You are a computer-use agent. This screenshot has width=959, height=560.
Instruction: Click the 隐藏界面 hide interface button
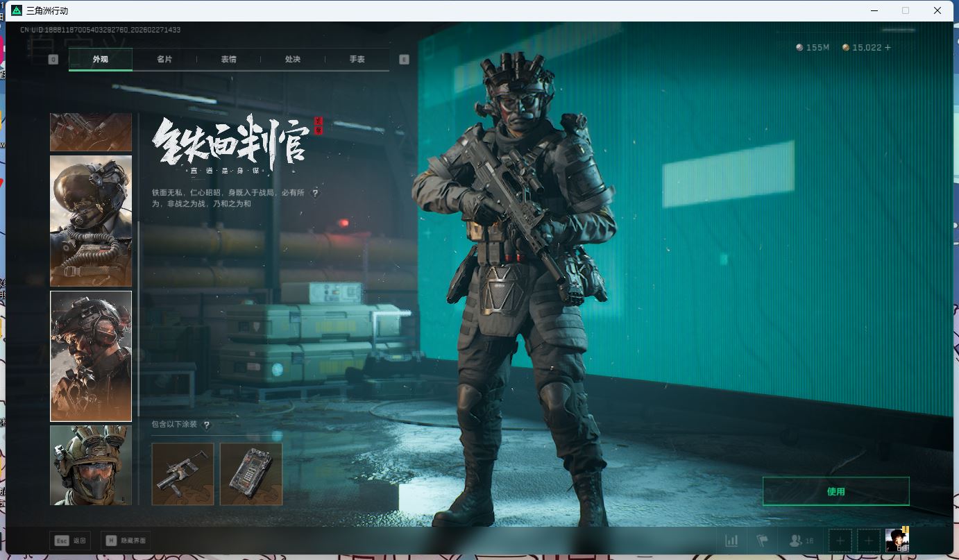click(x=126, y=541)
